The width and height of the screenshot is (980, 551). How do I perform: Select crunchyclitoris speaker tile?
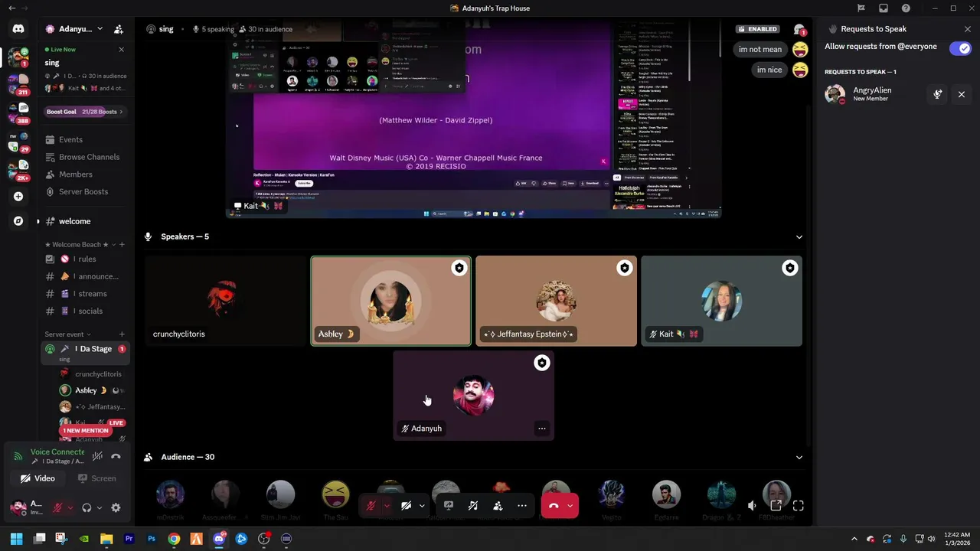tap(225, 301)
